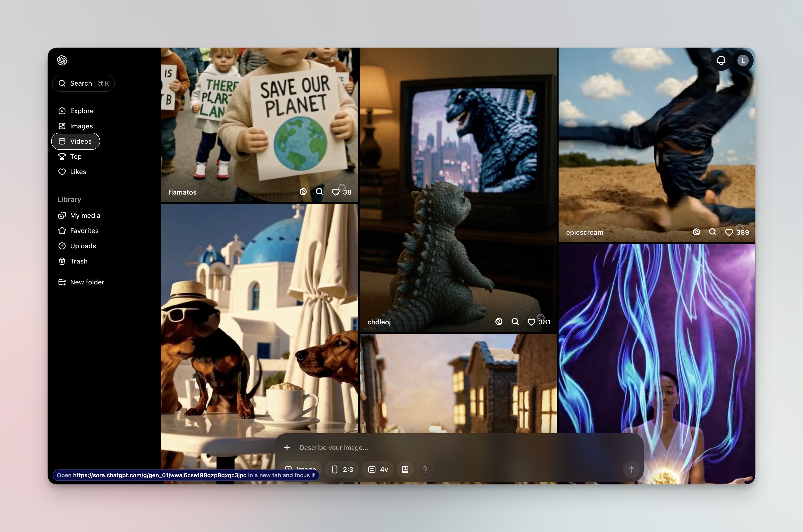The image size is (803, 532).
Task: Click the Describe your image input field
Action: pos(441,448)
